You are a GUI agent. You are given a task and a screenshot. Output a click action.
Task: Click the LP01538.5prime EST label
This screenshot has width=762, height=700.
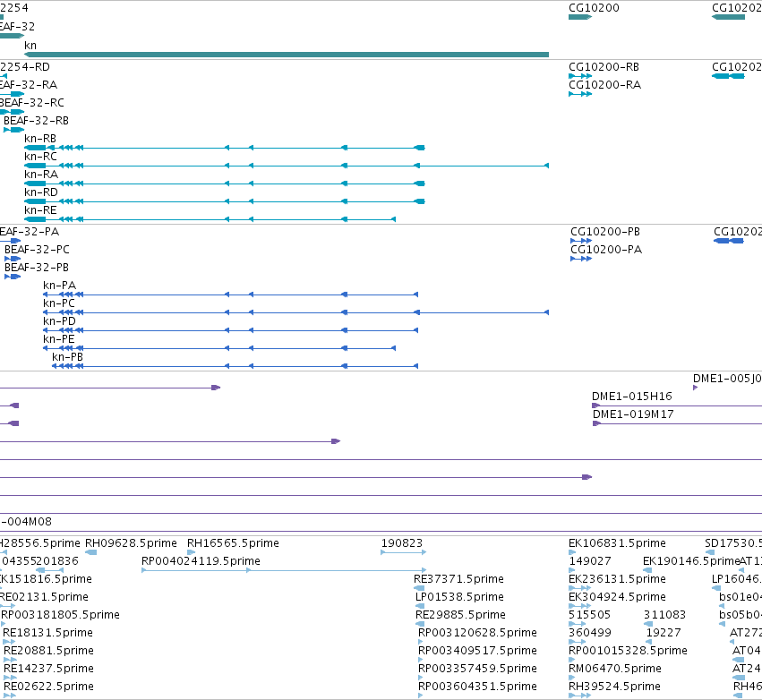click(459, 597)
